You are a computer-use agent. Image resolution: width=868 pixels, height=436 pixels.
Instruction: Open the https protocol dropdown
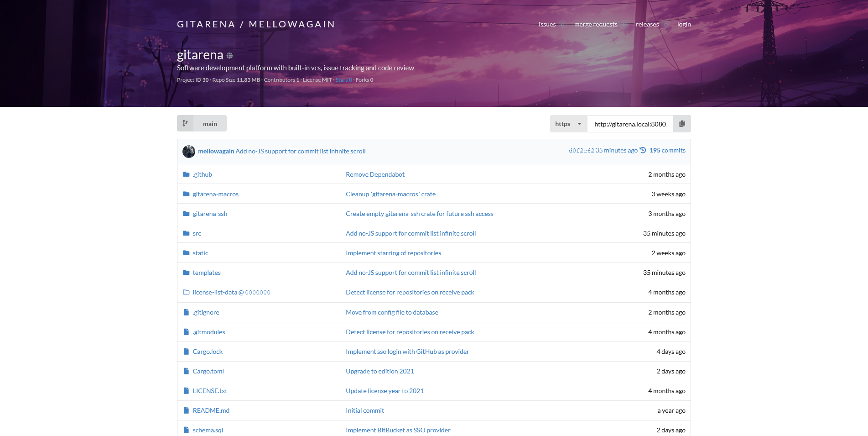click(568, 124)
